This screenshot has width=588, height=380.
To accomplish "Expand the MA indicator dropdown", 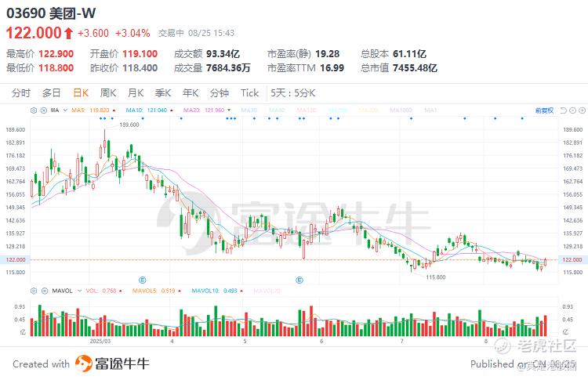I will [65, 110].
